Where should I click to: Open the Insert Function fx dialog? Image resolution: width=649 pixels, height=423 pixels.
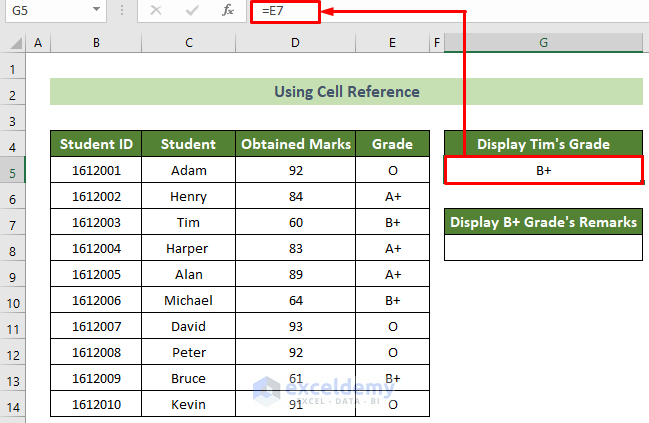coord(228,10)
